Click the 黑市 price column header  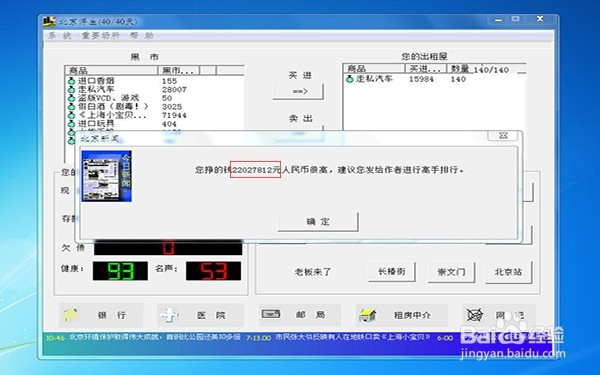tap(179, 70)
